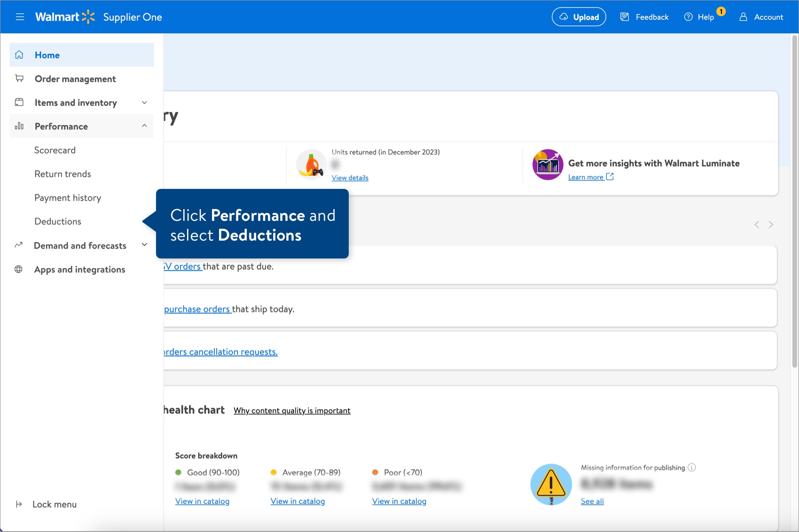Open the hamburger navigation menu
Screen dimensions: 799x532
tap(20, 16)
